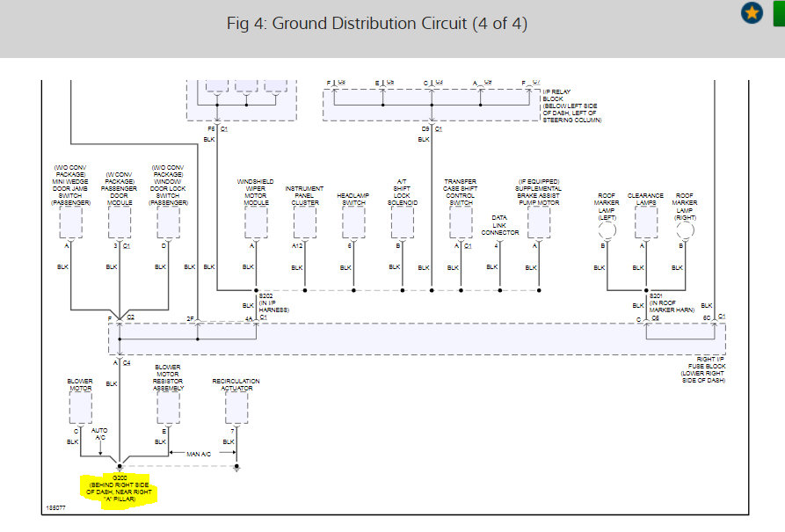
Task: Click the 'S201 (IN ROOF MARKER HARN)' splice label
Action: 672,302
